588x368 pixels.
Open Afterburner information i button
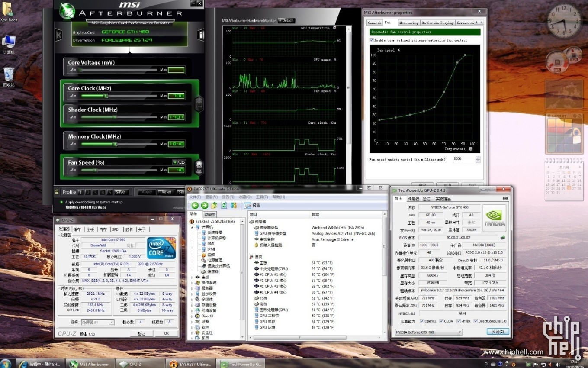[x=201, y=35]
